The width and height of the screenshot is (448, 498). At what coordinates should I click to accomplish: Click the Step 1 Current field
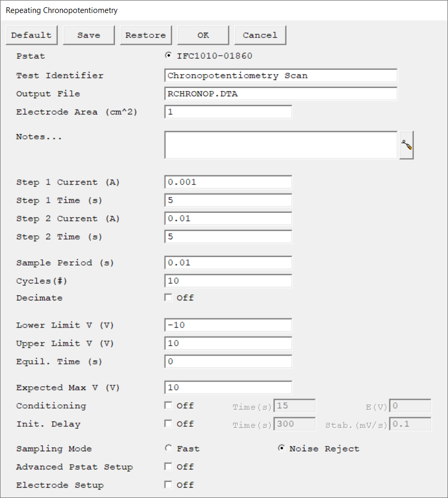coord(228,182)
